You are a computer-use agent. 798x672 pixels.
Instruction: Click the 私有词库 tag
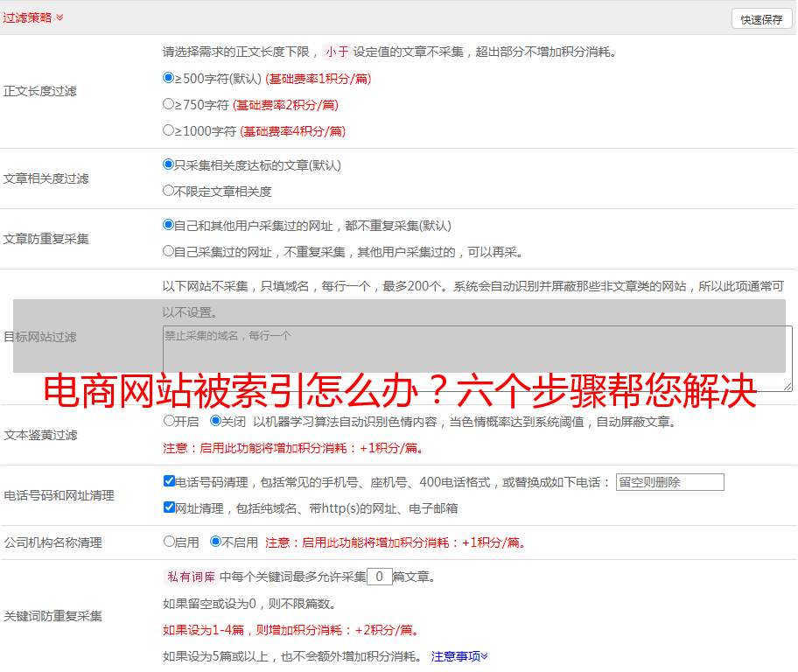(192, 577)
